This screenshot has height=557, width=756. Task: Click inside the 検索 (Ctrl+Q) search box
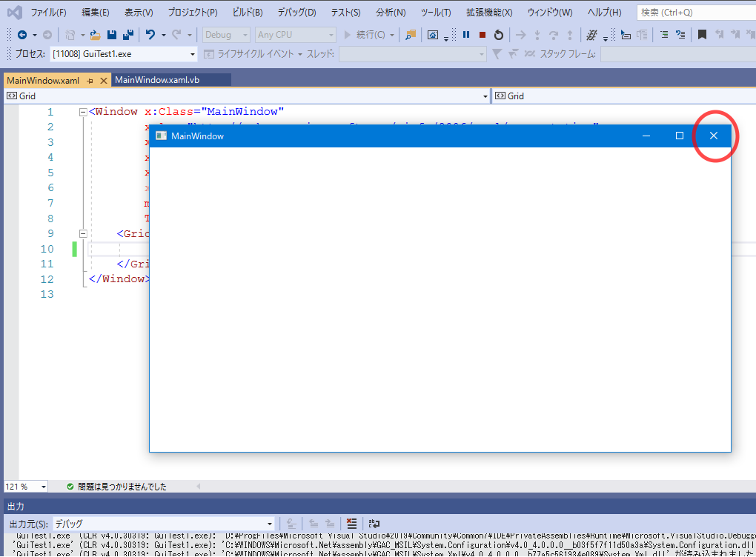coord(697,12)
